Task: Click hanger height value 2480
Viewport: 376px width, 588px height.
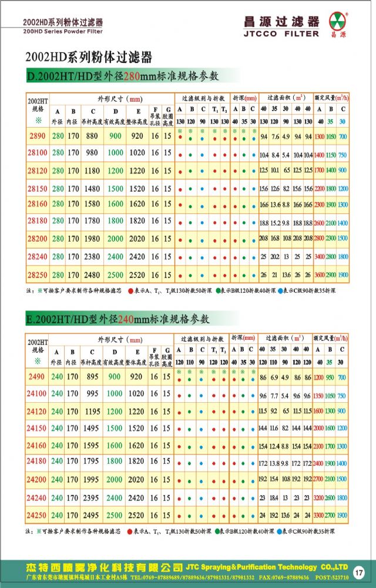Action: click(92, 275)
